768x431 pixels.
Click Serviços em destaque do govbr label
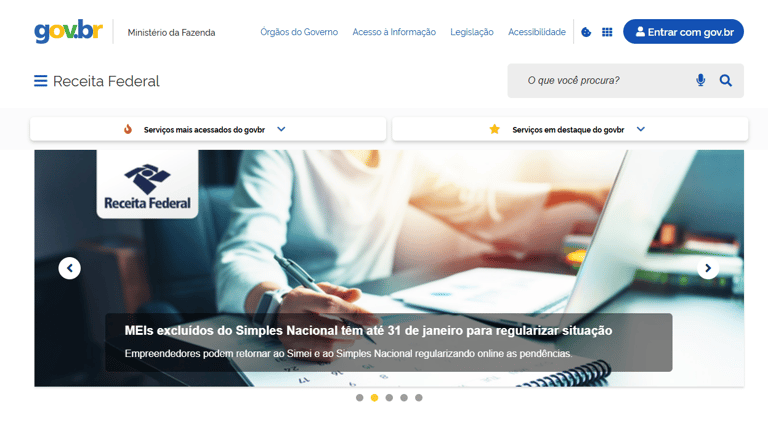(x=568, y=130)
